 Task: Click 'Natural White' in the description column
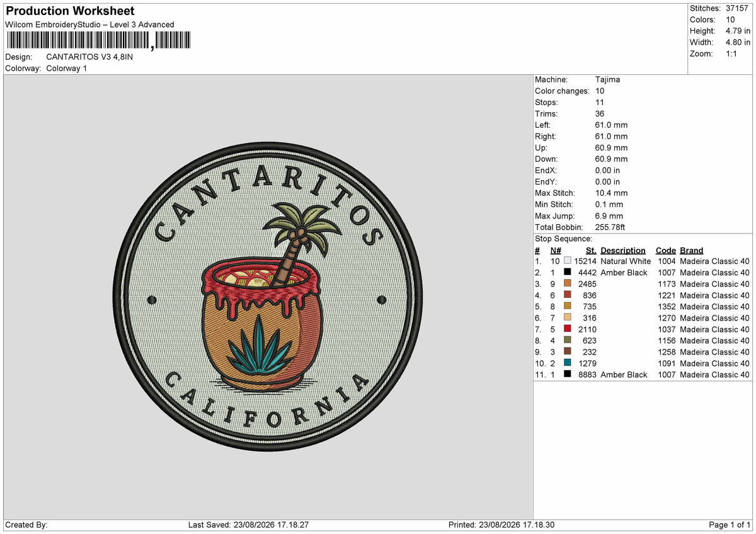point(626,261)
